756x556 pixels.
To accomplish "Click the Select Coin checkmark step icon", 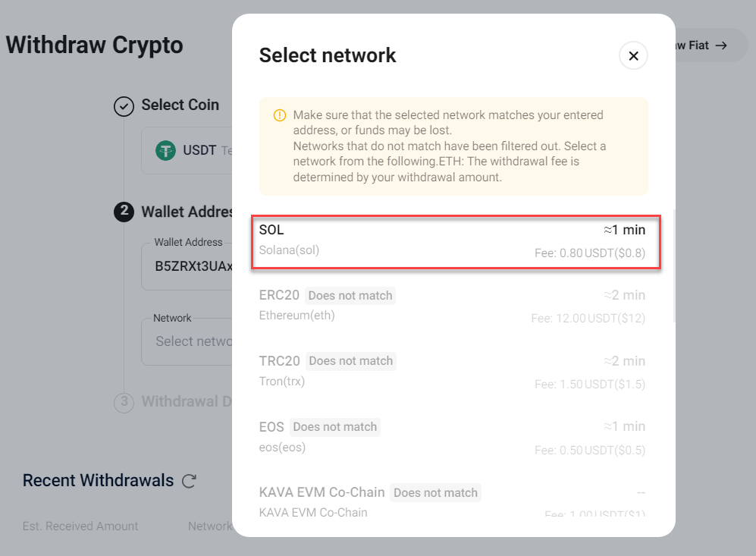I will (x=124, y=106).
